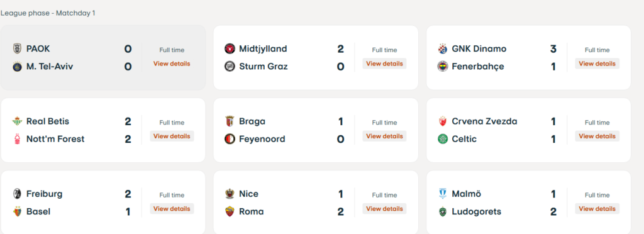Screen dimensions: 644x234
Task: Click the Real Betis crest icon
Action: pyautogui.click(x=17, y=121)
